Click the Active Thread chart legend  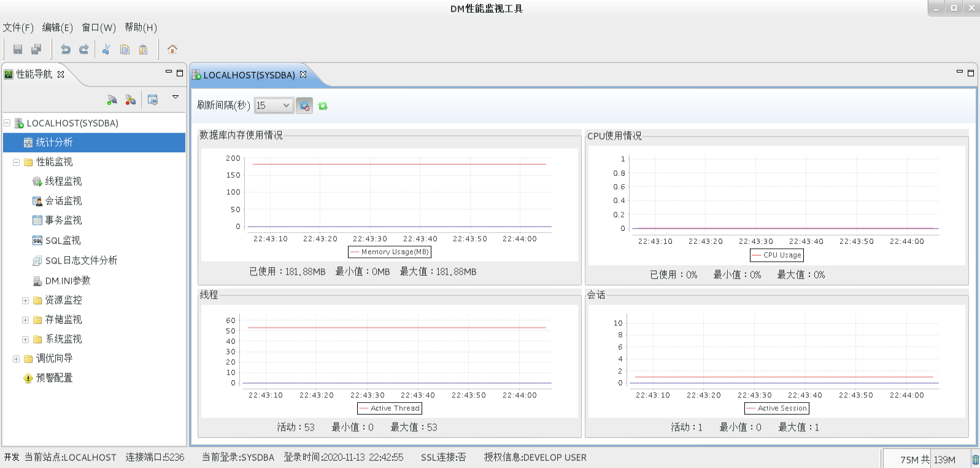coord(390,408)
